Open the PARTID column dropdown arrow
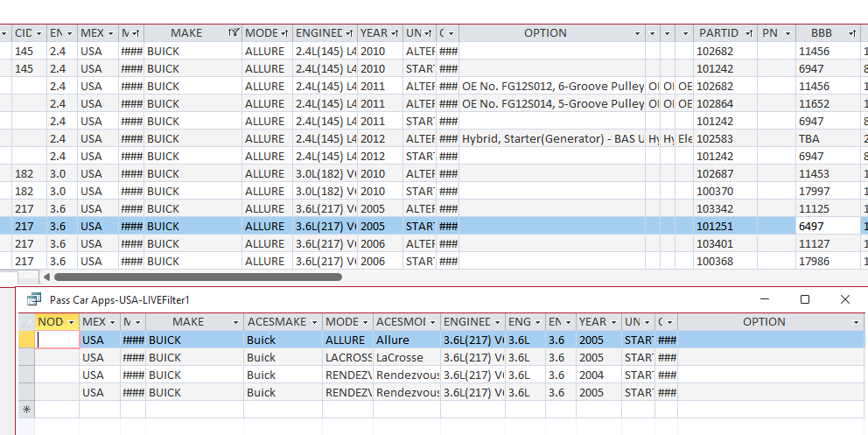The height and width of the screenshot is (435, 868). tap(749, 33)
